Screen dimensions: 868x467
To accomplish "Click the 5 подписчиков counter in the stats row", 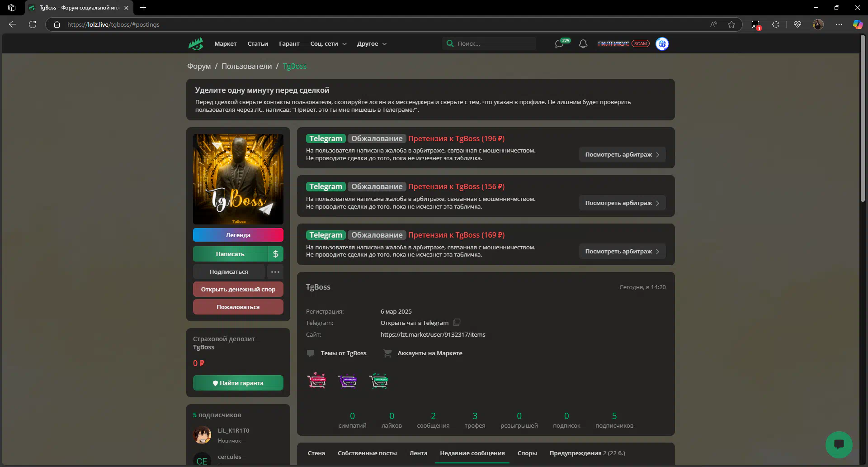I will (614, 420).
